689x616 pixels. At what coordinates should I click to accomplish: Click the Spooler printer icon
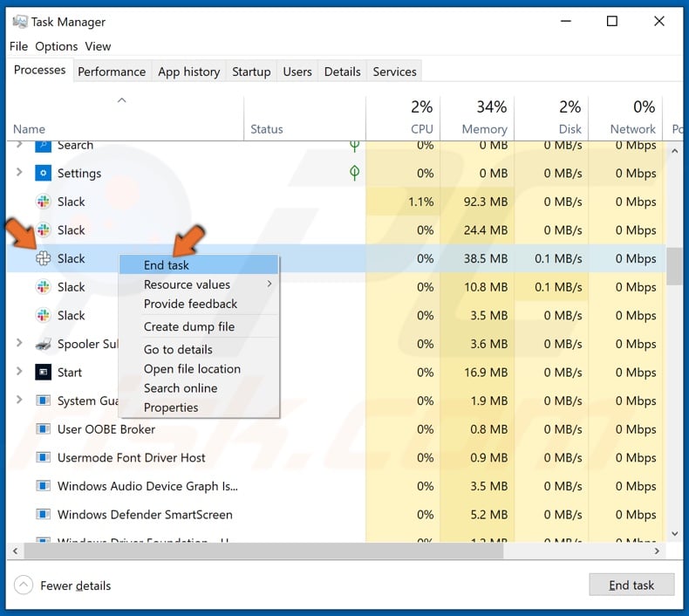point(43,344)
